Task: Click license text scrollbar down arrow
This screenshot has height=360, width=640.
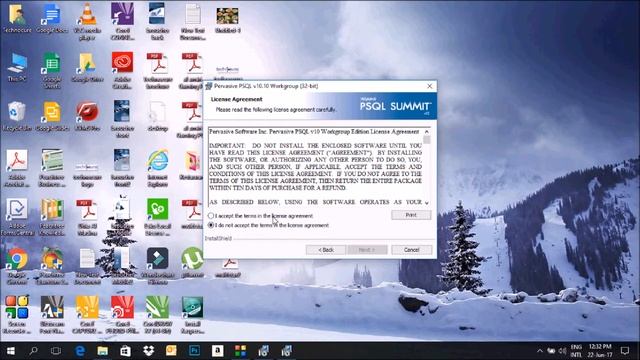Action: pyautogui.click(x=427, y=203)
